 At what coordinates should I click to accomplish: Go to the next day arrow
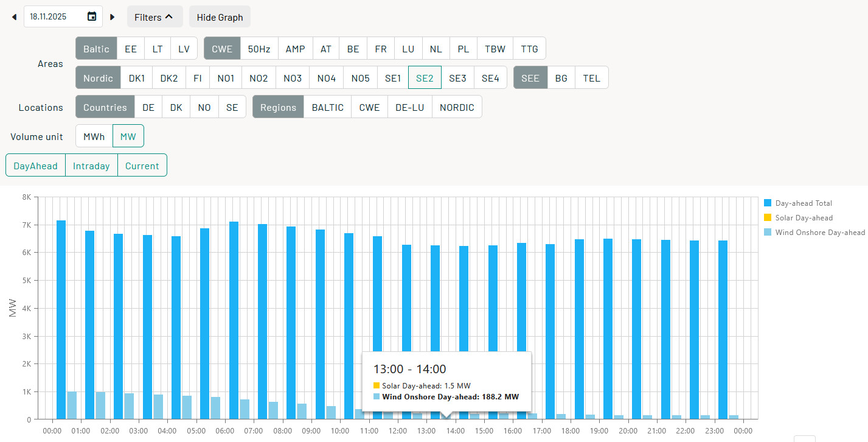coord(113,17)
